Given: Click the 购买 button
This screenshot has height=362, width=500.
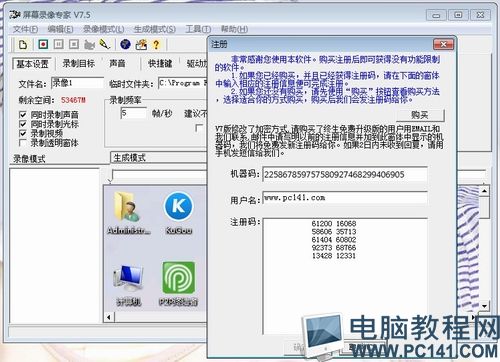Looking at the screenshot, I should click(x=420, y=115).
